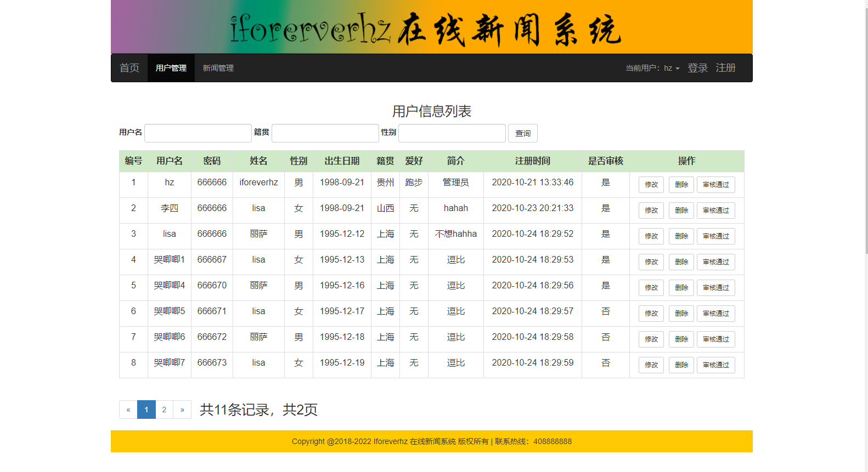The image size is (868, 472).
Task: Focus the 性别 search field
Action: [452, 133]
